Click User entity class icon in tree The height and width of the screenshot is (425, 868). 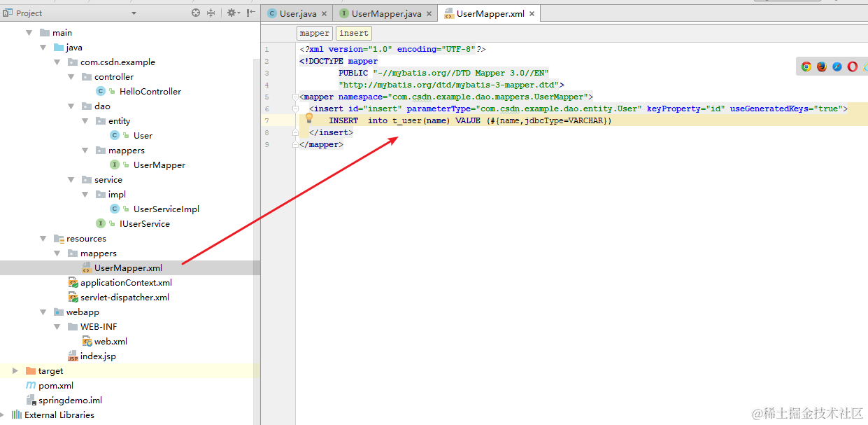point(115,135)
